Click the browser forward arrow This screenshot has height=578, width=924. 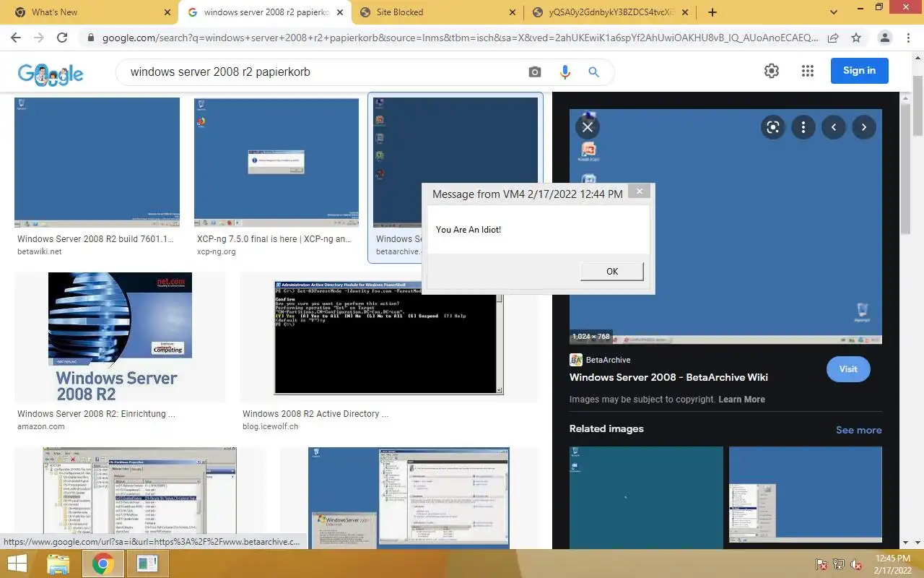click(39, 38)
